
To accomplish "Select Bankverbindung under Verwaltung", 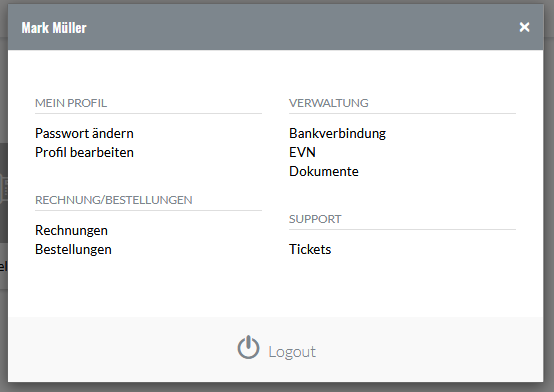I will click(x=337, y=134).
